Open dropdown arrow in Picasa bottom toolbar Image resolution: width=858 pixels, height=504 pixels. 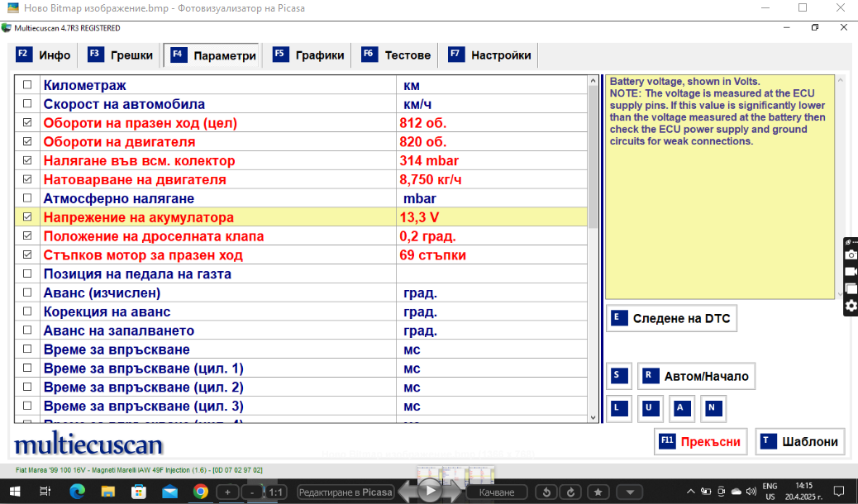click(x=630, y=492)
